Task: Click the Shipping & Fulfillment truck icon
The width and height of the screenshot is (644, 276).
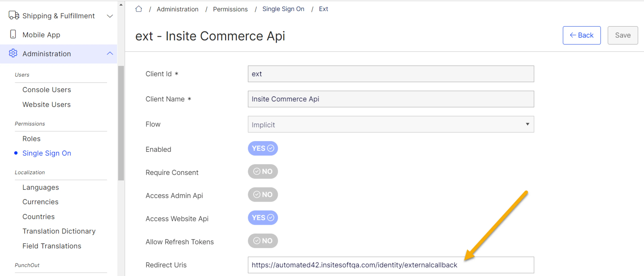Action: coord(14,15)
